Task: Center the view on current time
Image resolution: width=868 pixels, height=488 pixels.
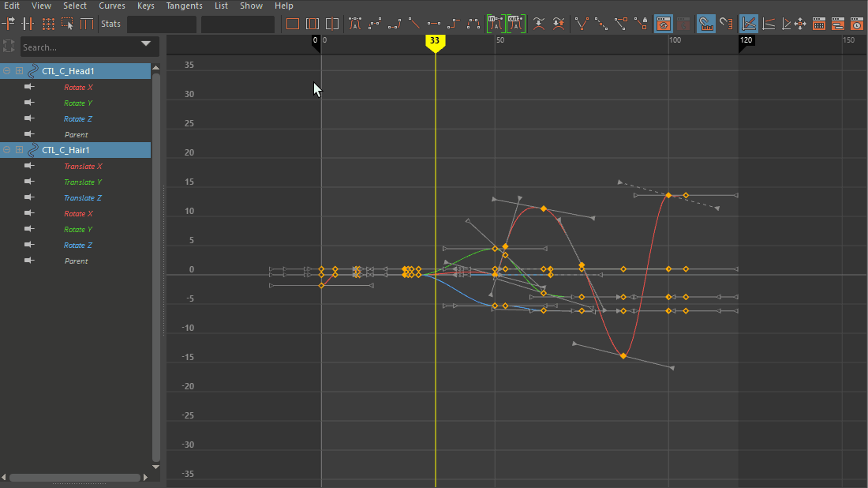Action: coord(332,24)
